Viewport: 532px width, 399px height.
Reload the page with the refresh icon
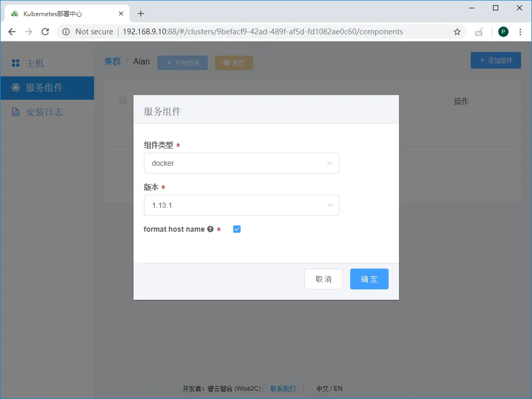[45, 32]
